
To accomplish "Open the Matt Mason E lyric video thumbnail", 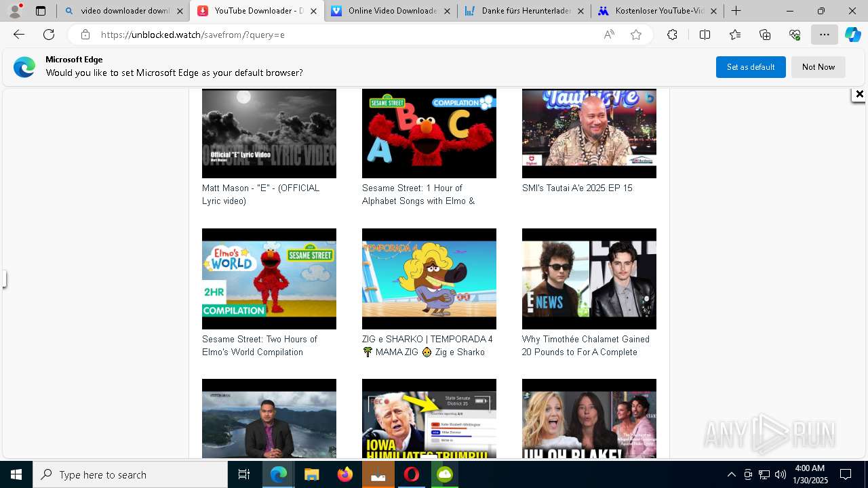I will pyautogui.click(x=269, y=134).
